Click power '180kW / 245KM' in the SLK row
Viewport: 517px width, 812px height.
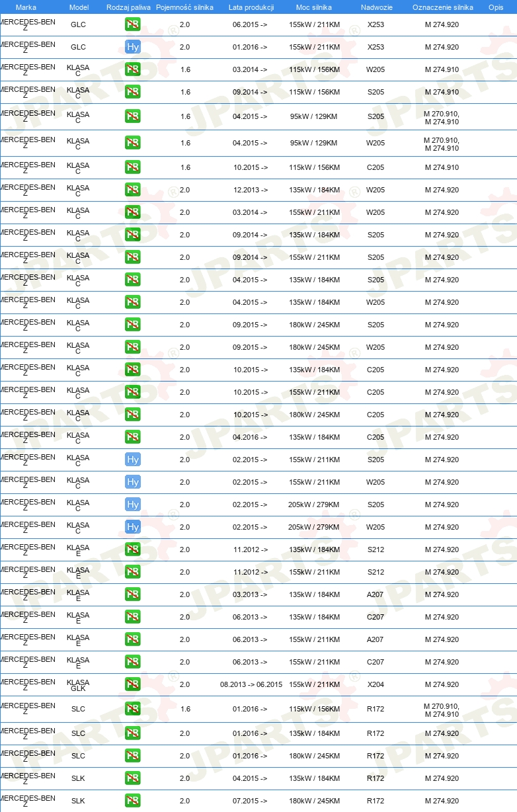pos(314,801)
